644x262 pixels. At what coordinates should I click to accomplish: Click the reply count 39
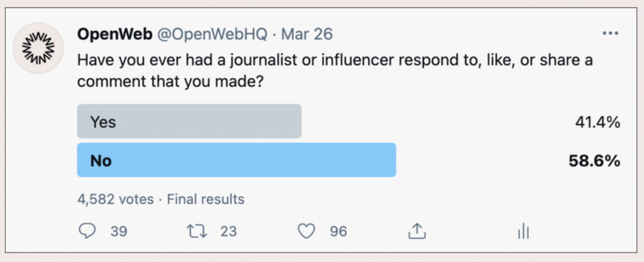click(119, 232)
